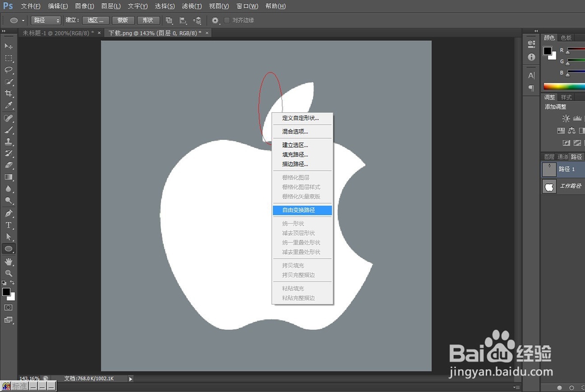Select the Rectangular Marquee tool
This screenshot has height=392, width=585.
click(9, 58)
